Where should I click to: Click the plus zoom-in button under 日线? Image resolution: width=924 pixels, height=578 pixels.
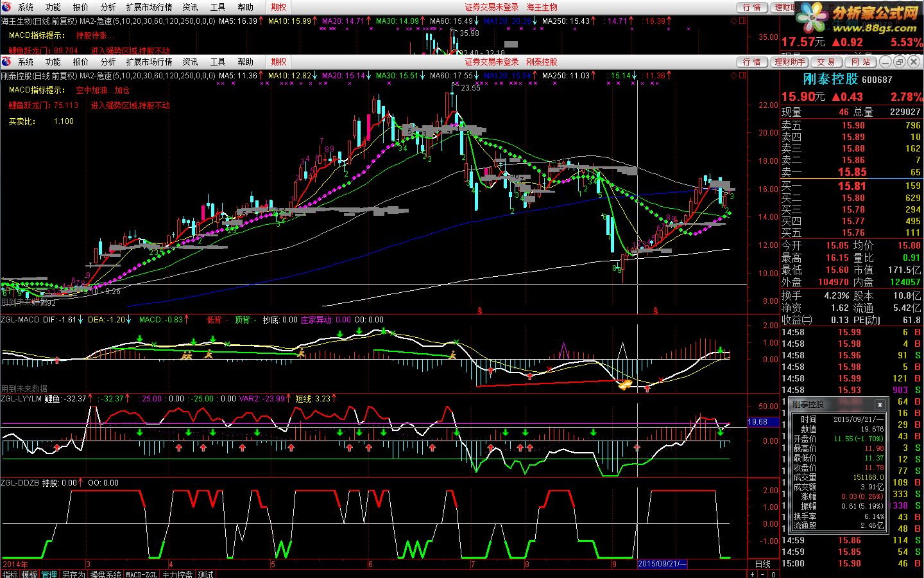coord(752,574)
